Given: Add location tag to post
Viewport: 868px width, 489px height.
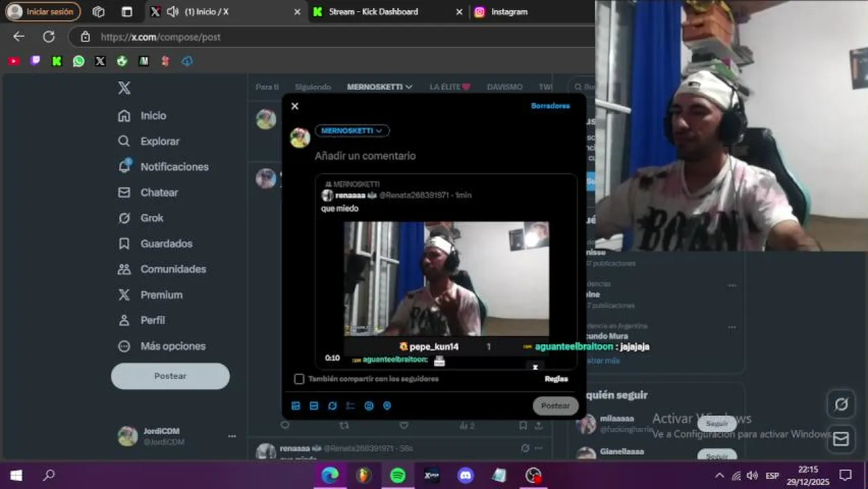Looking at the screenshot, I should [387, 406].
